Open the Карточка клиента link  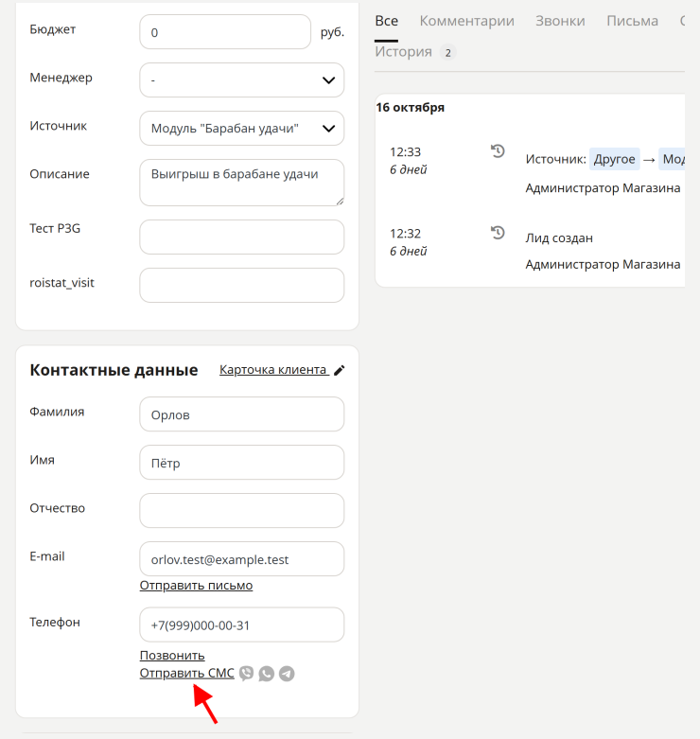[273, 370]
